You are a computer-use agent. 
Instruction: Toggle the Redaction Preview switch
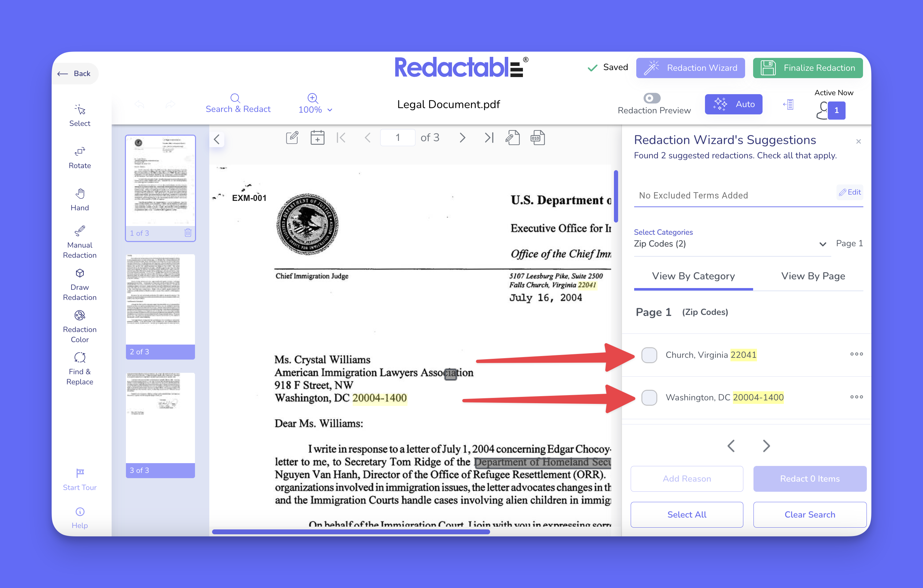click(652, 98)
